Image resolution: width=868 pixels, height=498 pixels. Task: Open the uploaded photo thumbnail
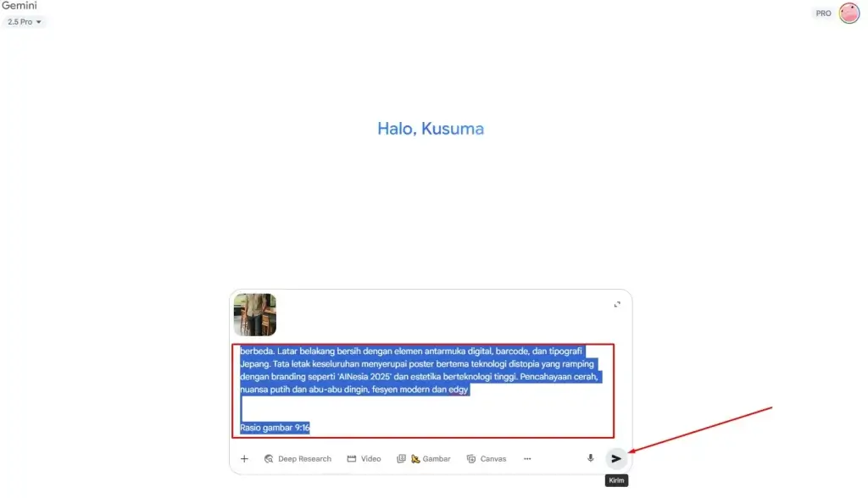tap(255, 314)
